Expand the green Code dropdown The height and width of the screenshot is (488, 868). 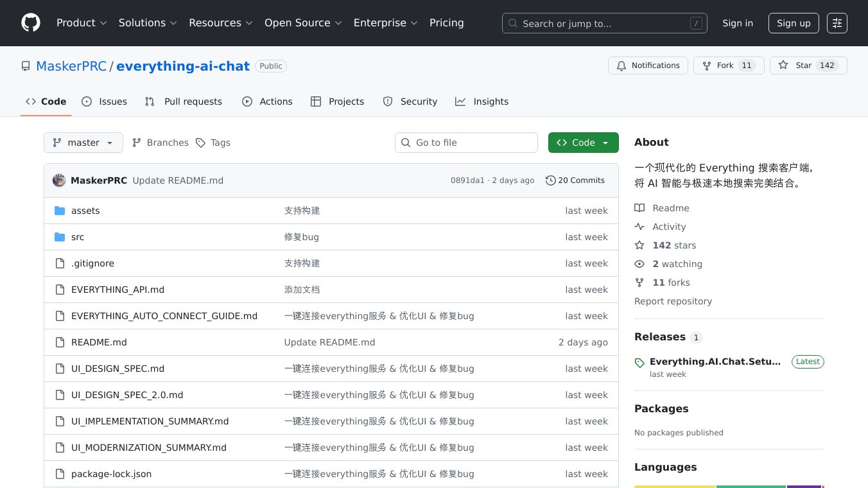coord(583,143)
